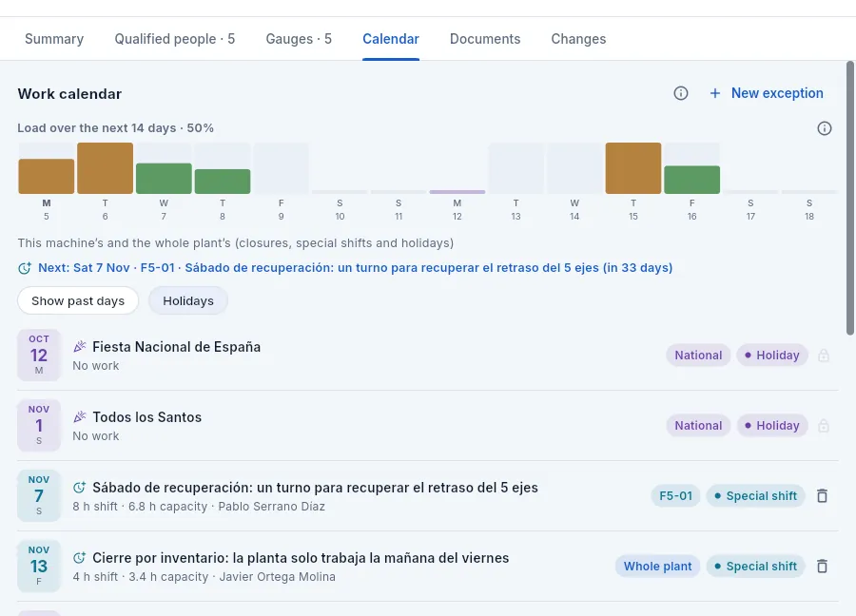Image resolution: width=856 pixels, height=616 pixels.
Task: Toggle the Holidays filter chip
Action: pyautogui.click(x=188, y=300)
